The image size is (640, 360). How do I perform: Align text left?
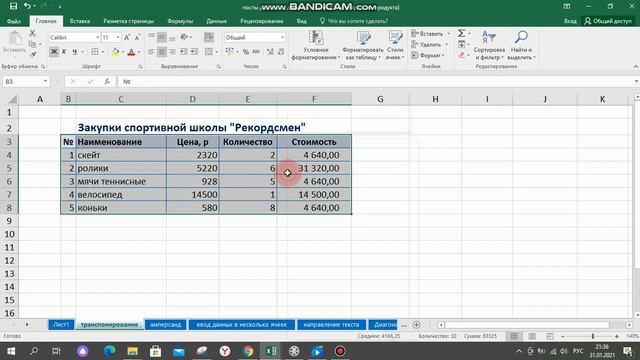click(151, 52)
